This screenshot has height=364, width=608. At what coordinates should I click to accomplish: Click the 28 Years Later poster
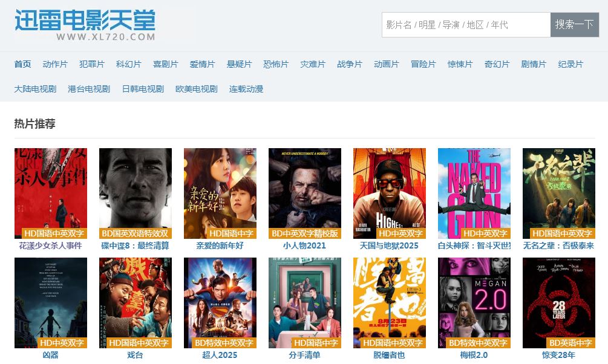(x=559, y=303)
